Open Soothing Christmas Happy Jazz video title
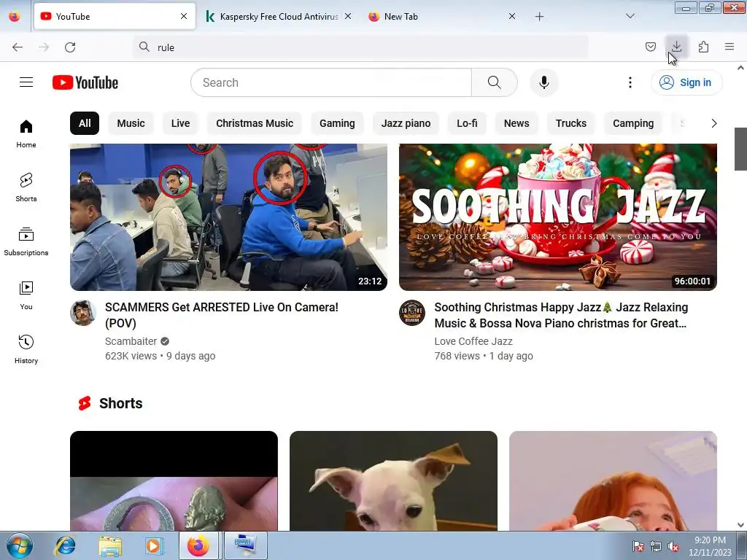Viewport: 747px width, 560px height. [x=561, y=315]
